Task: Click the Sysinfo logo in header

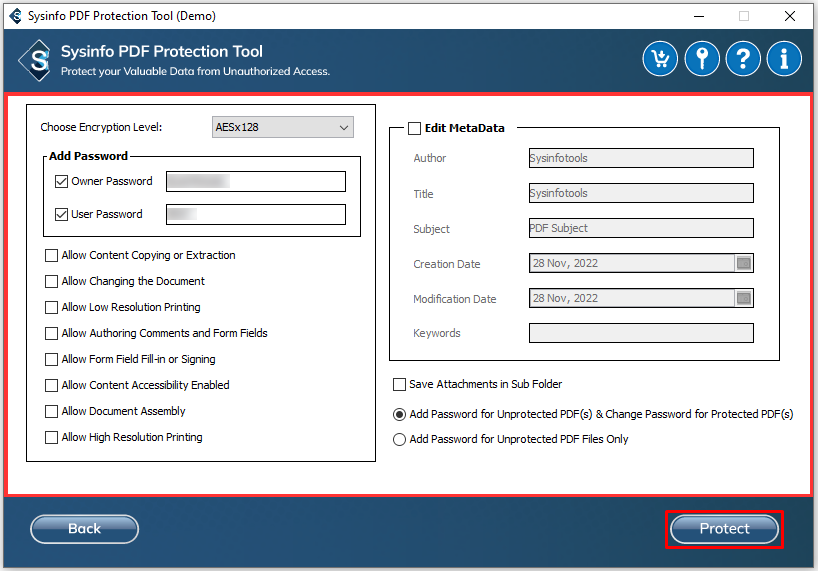Action: [37, 60]
